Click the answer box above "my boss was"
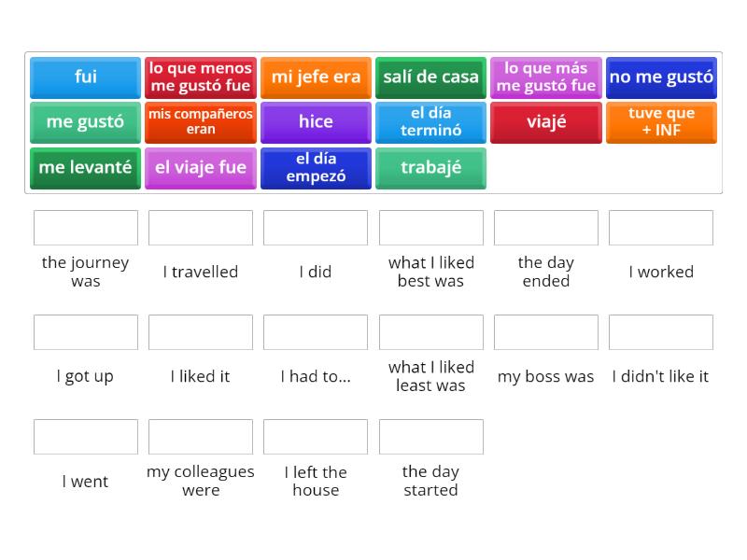The image size is (747, 560). (x=545, y=331)
